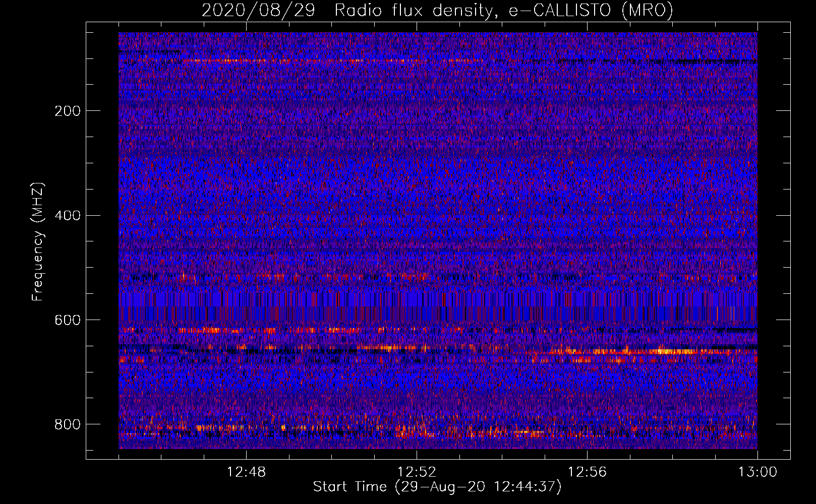Click the 'Frequency (MHZ)' axis label

tap(37, 241)
